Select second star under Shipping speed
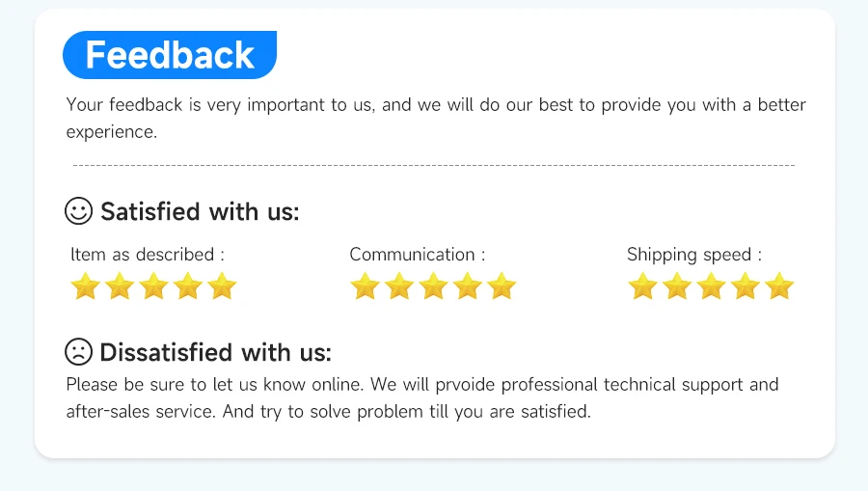The image size is (868, 491). click(677, 286)
